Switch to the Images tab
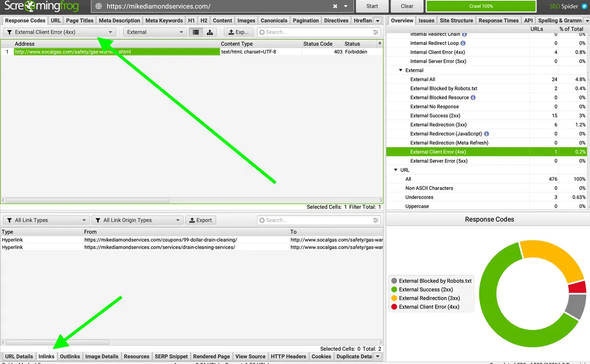The image size is (590, 364). (246, 21)
